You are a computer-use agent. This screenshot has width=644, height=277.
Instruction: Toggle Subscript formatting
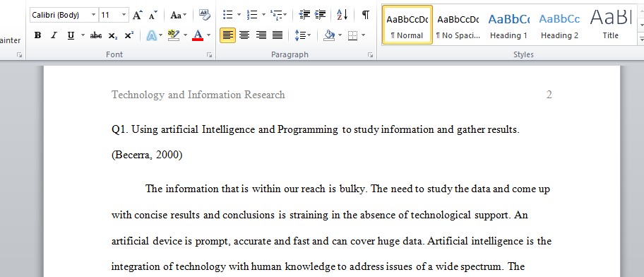pyautogui.click(x=113, y=35)
